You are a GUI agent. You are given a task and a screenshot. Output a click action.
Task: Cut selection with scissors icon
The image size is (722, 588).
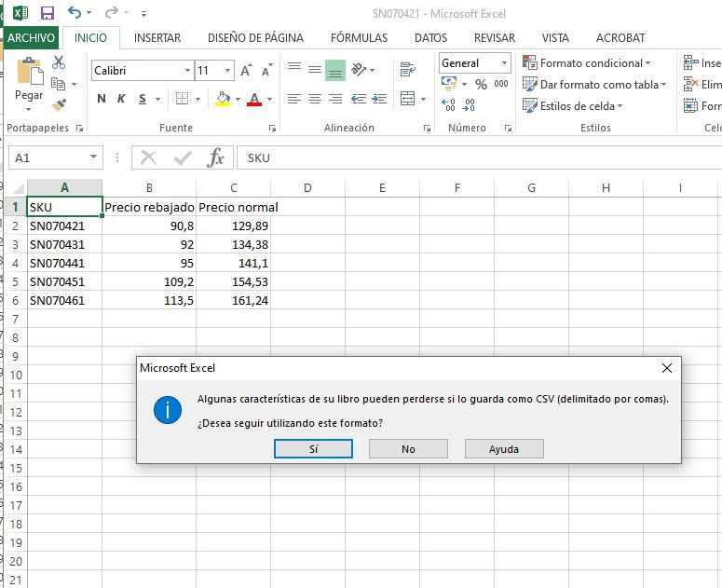pos(59,62)
